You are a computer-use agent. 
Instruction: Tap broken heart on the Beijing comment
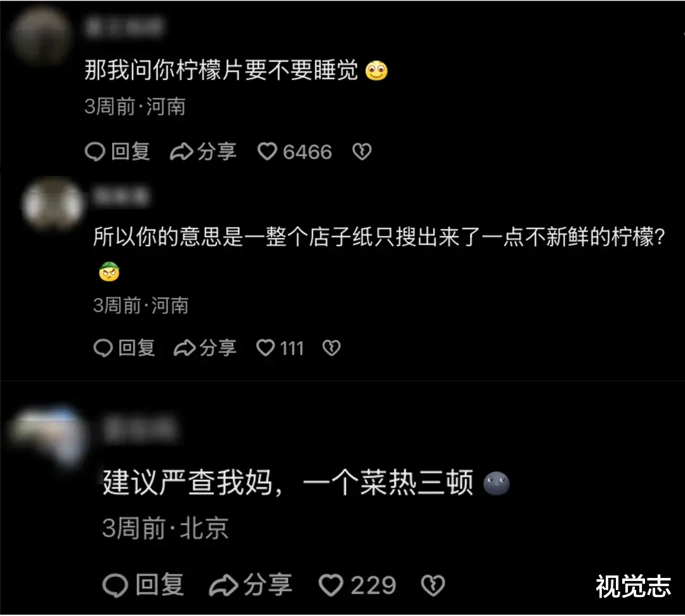(x=433, y=585)
